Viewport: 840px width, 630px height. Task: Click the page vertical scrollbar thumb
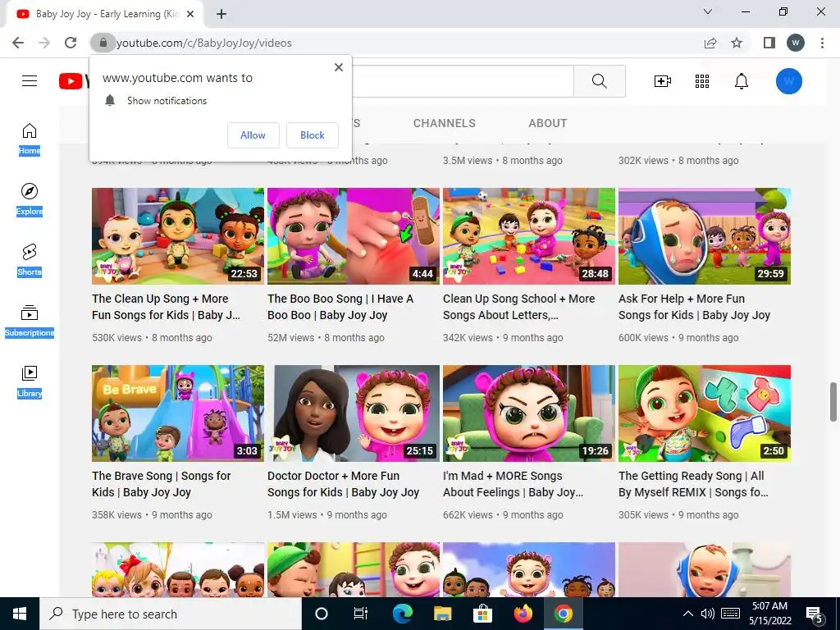click(833, 402)
